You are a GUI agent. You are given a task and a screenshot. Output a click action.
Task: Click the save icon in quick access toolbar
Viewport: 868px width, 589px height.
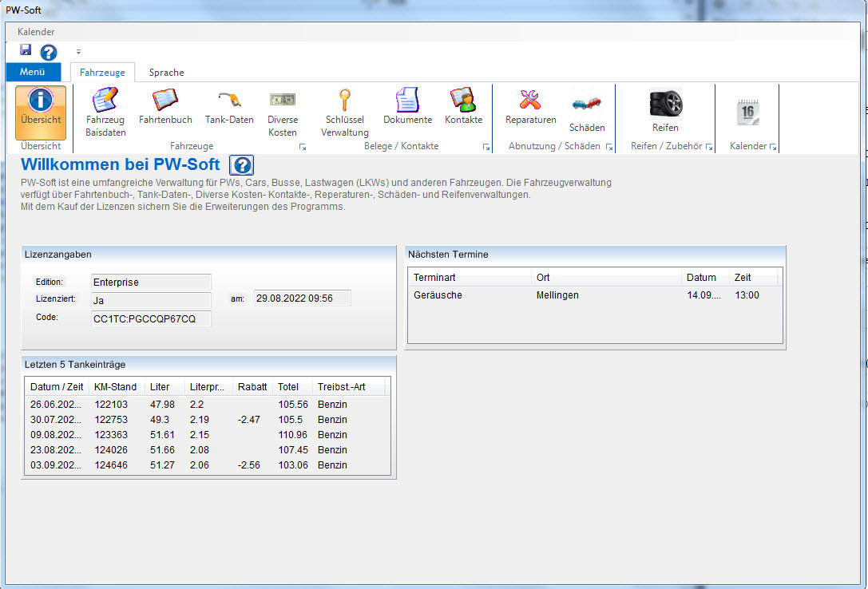point(26,51)
